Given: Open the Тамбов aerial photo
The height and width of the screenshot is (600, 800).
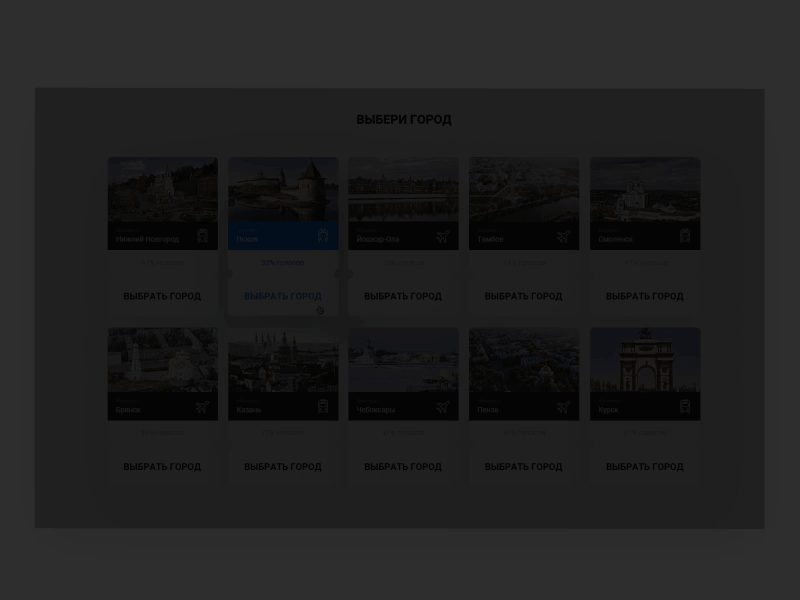Looking at the screenshot, I should [524, 189].
